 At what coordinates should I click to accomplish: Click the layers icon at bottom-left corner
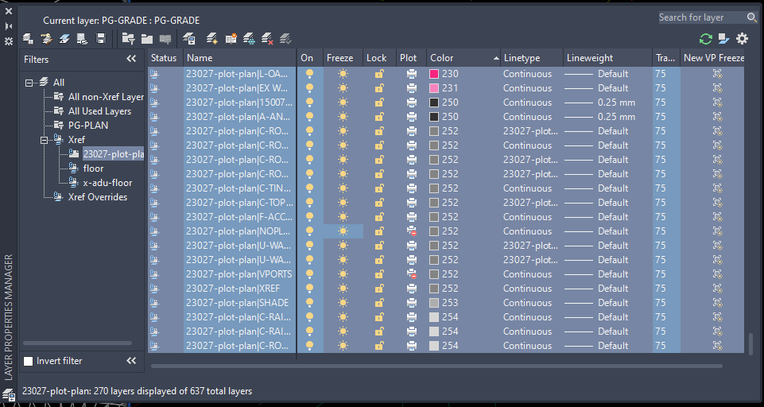[8, 394]
